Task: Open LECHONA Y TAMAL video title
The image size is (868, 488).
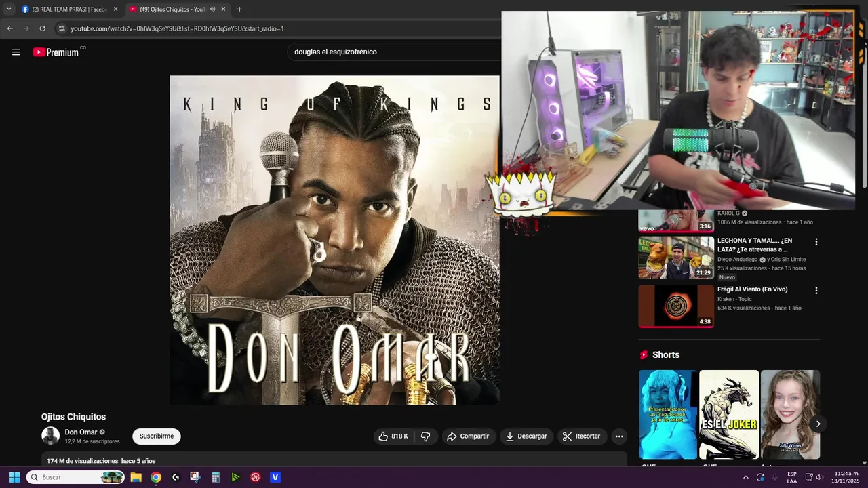Action: click(755, 245)
